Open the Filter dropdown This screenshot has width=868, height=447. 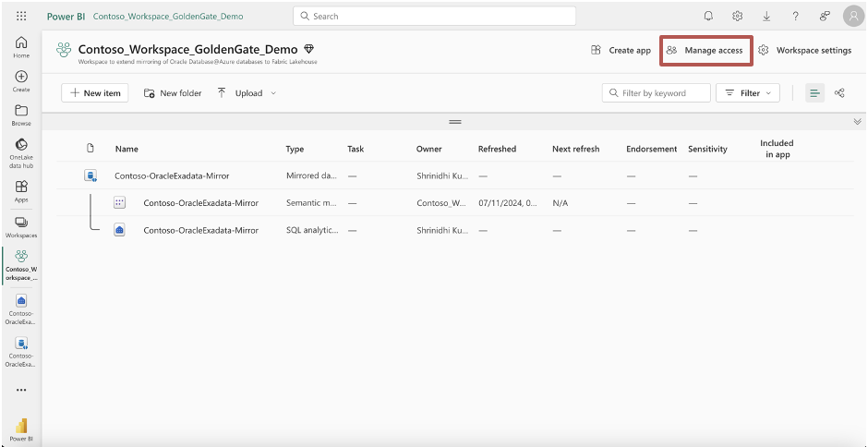pos(748,93)
